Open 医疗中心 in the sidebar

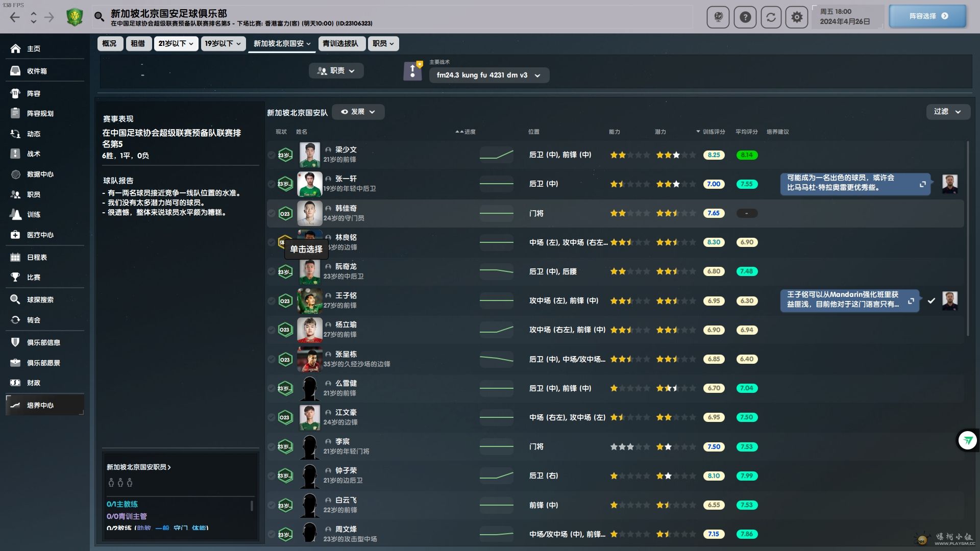(40, 235)
